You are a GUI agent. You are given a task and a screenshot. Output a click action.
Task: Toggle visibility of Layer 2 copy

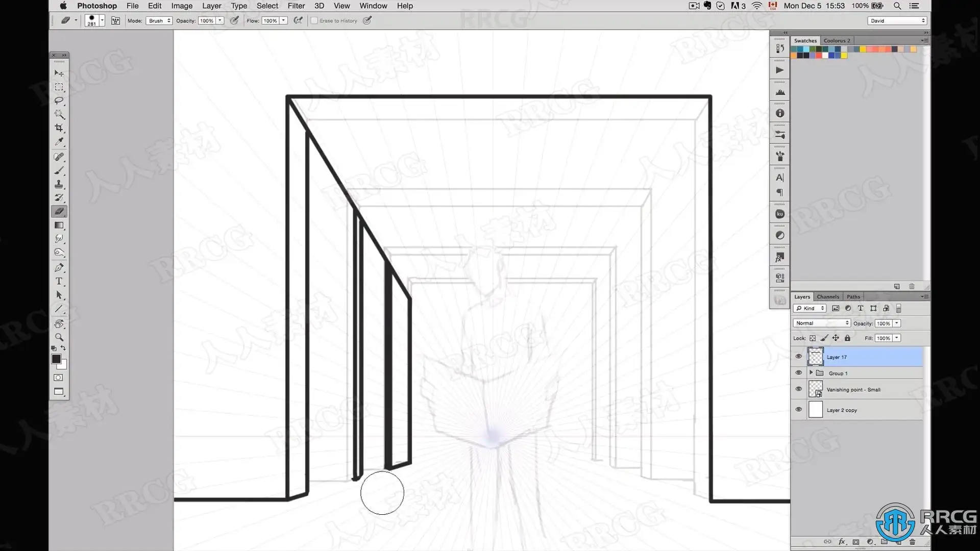tap(799, 410)
